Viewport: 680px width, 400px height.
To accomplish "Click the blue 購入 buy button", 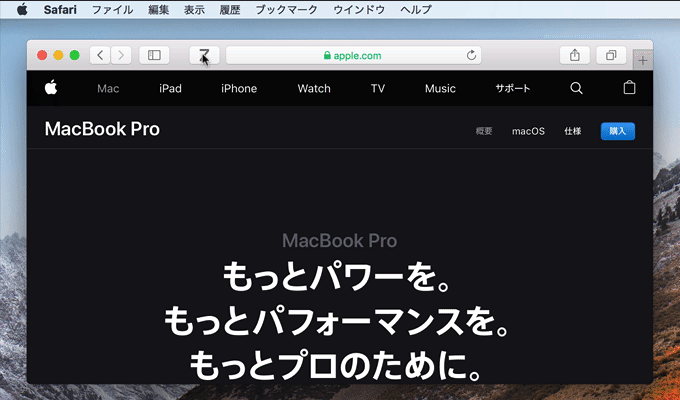I will click(x=618, y=131).
